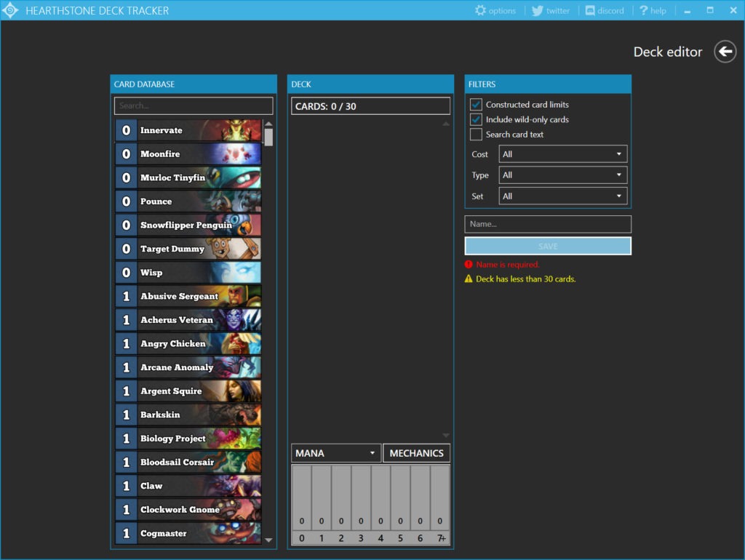Open the options menu
The height and width of the screenshot is (560, 745).
(x=502, y=10)
